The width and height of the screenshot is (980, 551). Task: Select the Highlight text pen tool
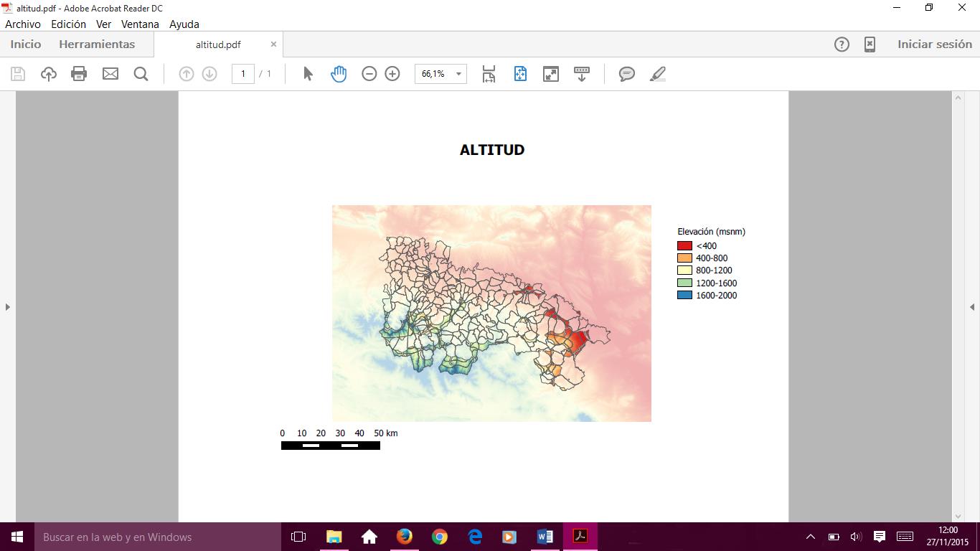(658, 74)
